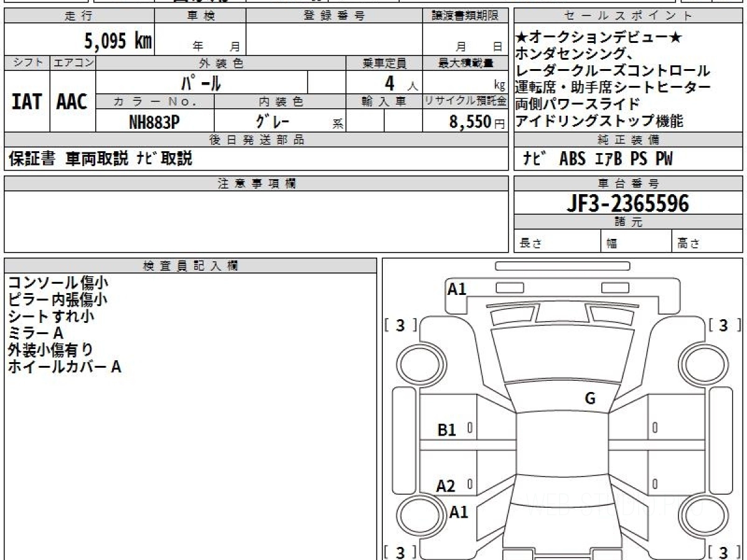
Task: Click the AAC air conditioner value
Action: pos(72,101)
